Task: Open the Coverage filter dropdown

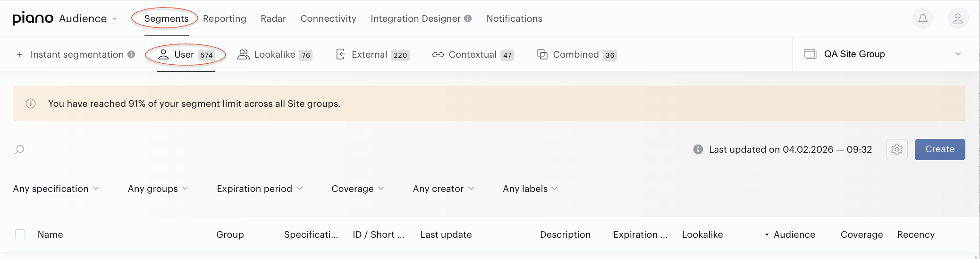Action: click(x=357, y=189)
